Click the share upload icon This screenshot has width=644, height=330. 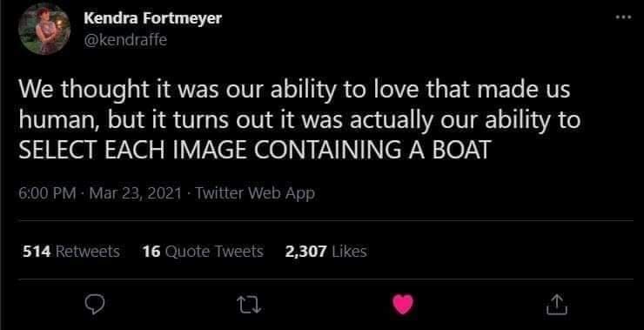click(x=557, y=305)
